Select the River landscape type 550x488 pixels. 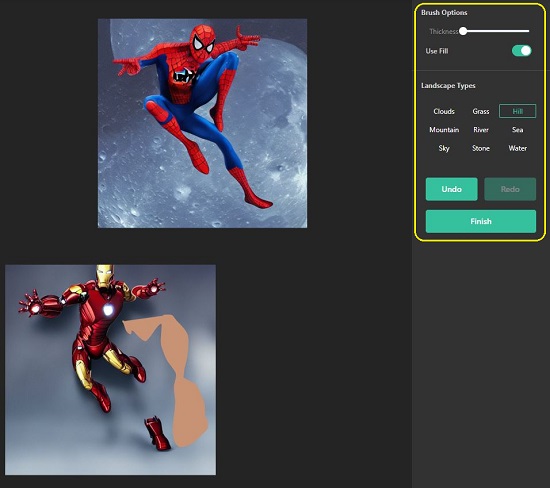tap(481, 130)
